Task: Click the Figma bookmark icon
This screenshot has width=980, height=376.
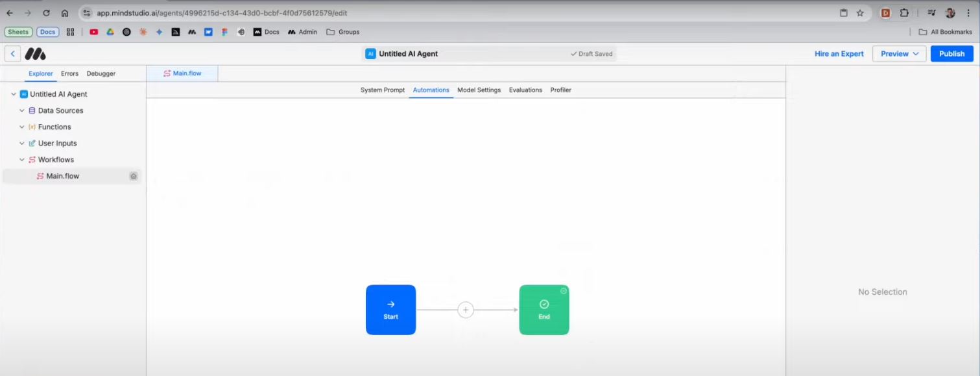Action: click(x=224, y=31)
